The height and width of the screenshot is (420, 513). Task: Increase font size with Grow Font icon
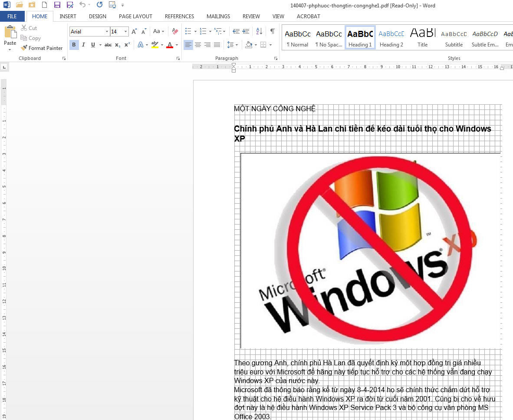coord(134,31)
